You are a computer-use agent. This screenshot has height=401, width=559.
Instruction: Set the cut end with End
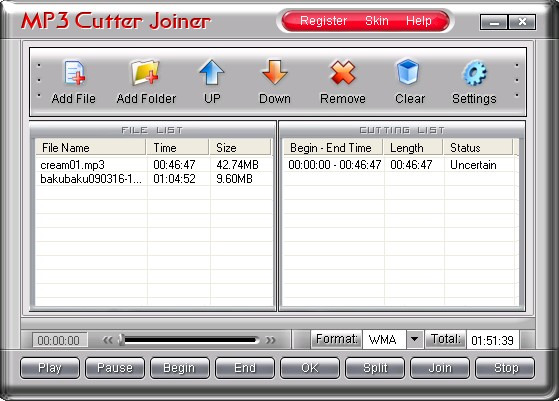tap(245, 368)
